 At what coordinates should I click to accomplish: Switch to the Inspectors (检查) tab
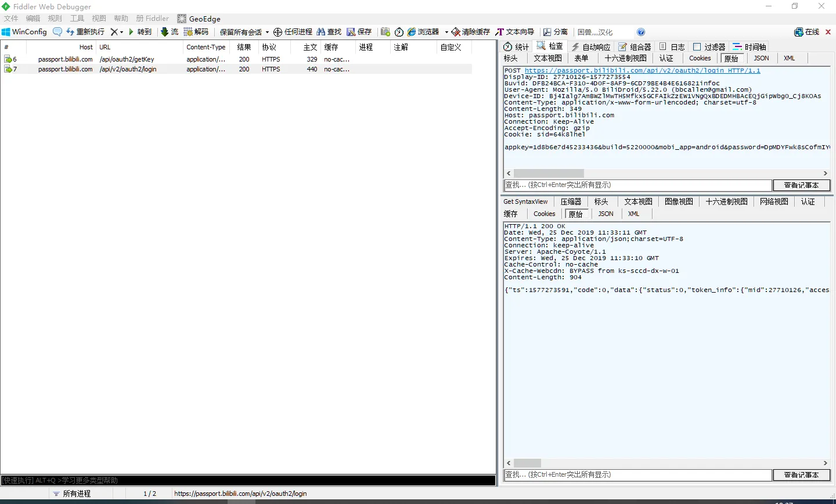pos(550,46)
